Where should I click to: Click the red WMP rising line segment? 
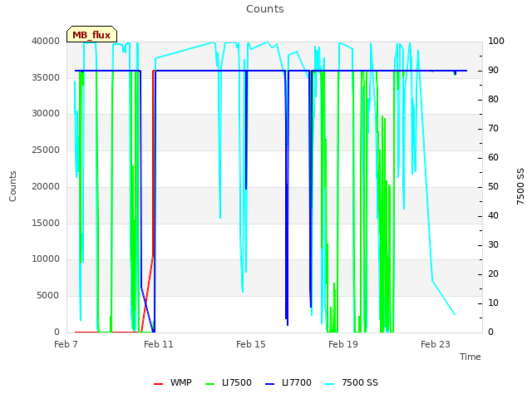(x=147, y=293)
